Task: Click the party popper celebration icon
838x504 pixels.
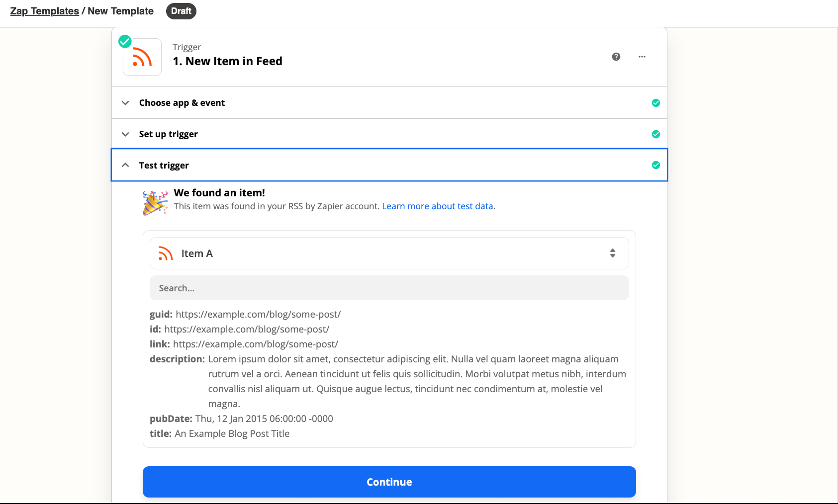Action: point(155,203)
